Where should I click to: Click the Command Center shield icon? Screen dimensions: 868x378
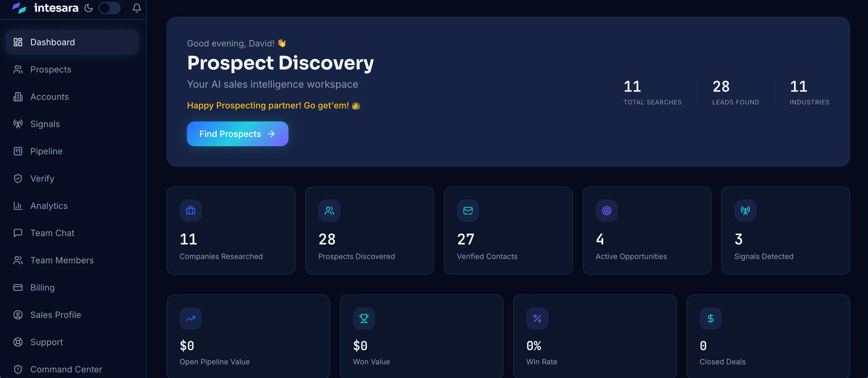[18, 370]
